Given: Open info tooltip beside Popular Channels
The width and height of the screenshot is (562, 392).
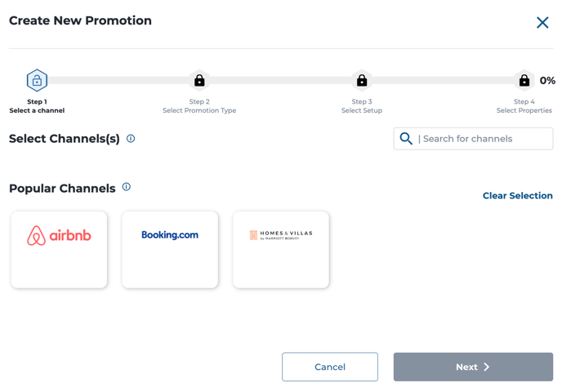Looking at the screenshot, I should click(126, 187).
